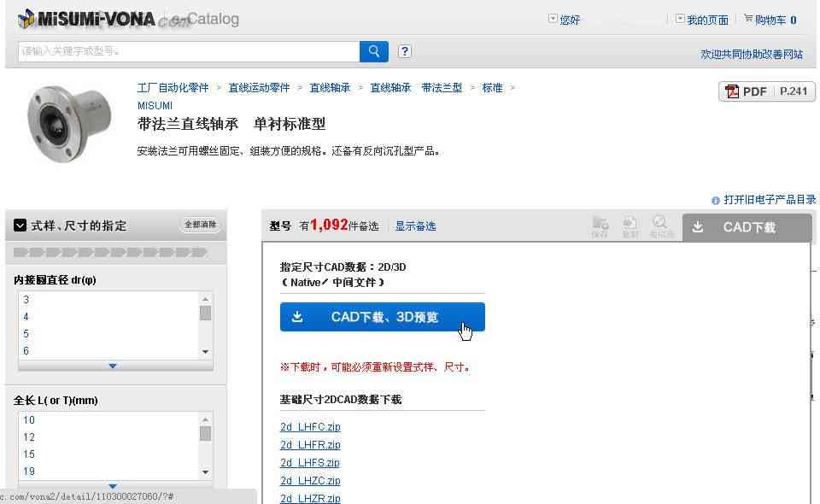This screenshot has width=820, height=504.
Task: Toggle the 式样、尺寸的指定 panel checkbox
Action: 20,226
